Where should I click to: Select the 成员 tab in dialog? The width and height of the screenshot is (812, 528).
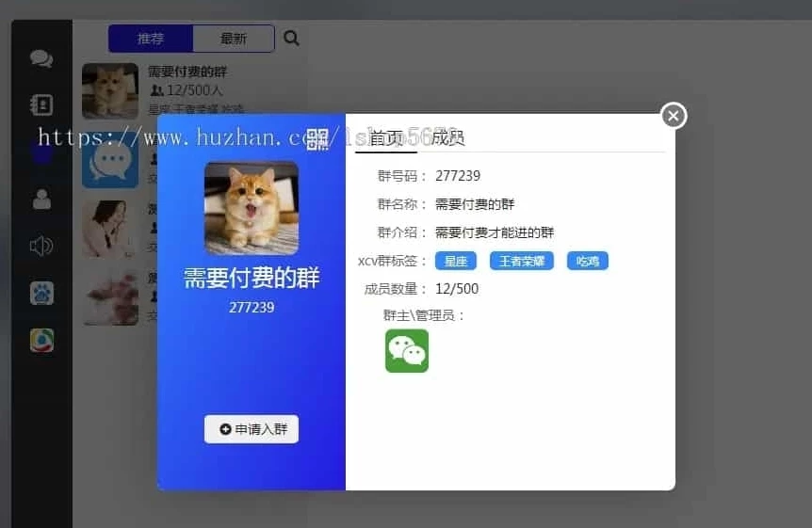click(448, 138)
